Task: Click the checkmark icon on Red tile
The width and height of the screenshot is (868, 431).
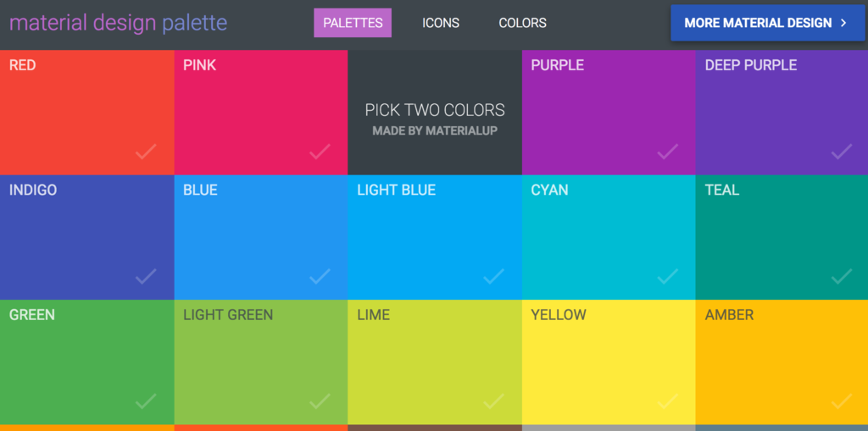Action: 146,152
